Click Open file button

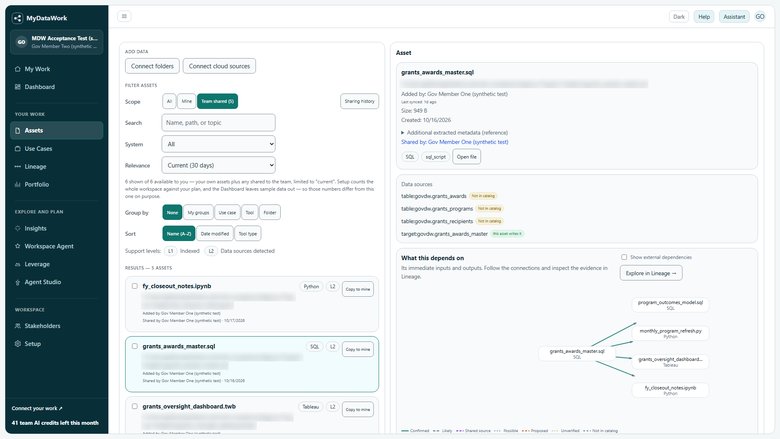[x=467, y=157]
